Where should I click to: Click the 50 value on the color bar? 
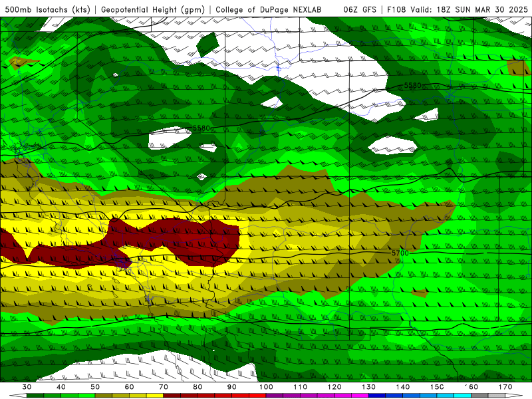pyautogui.click(x=95, y=387)
